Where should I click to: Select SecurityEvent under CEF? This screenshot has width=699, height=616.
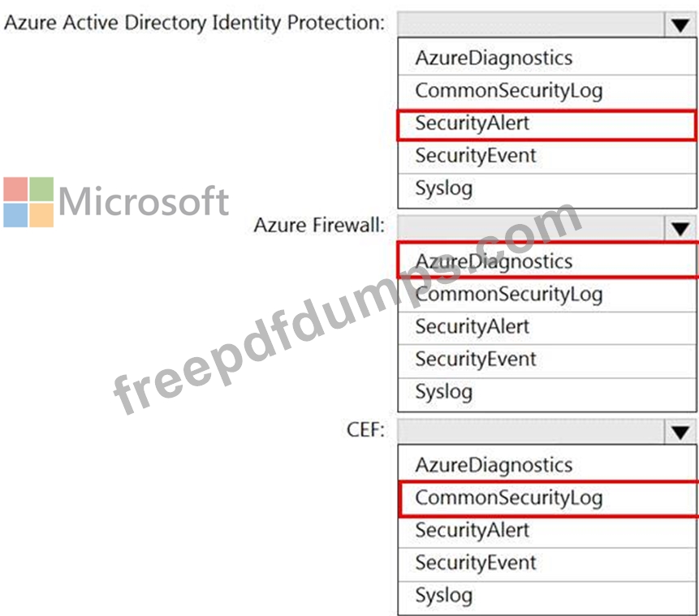coord(476,562)
